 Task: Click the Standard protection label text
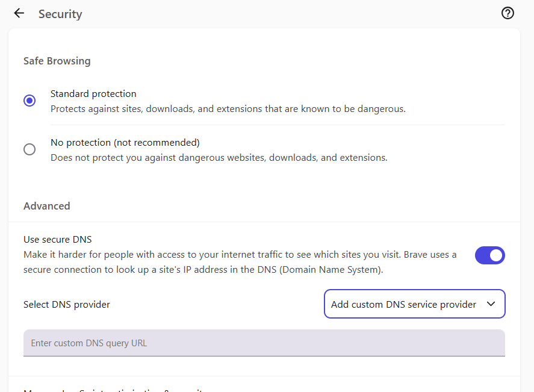pos(93,93)
